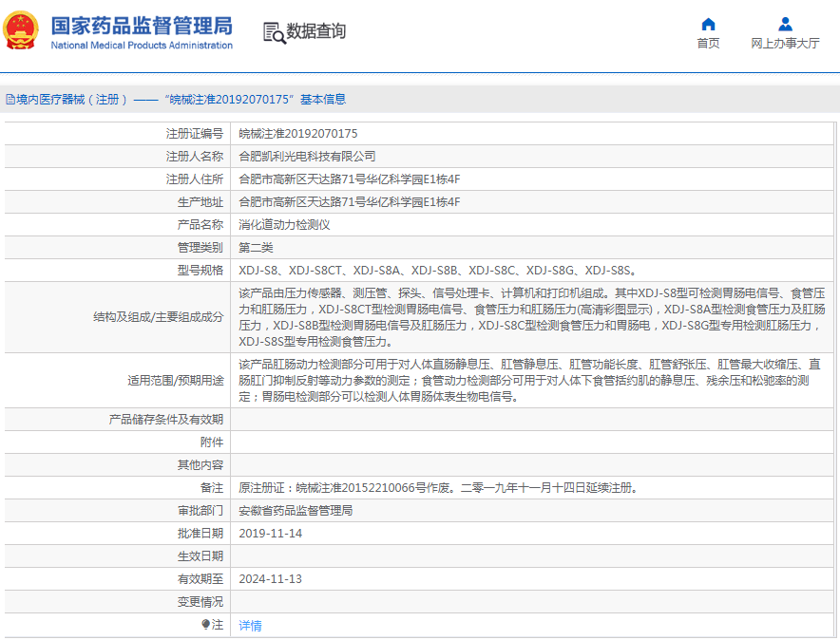
Task: Click the home icon above 首页
Action: pos(708,24)
